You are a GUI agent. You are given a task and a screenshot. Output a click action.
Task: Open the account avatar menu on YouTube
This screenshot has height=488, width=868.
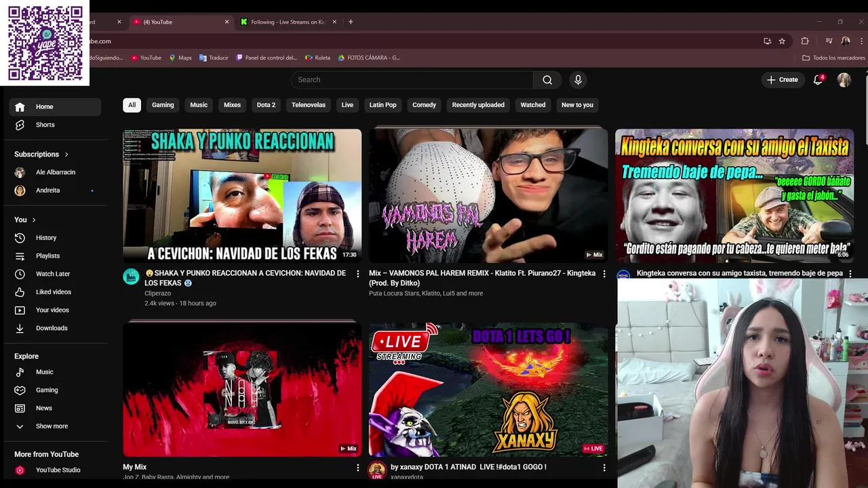coord(844,80)
